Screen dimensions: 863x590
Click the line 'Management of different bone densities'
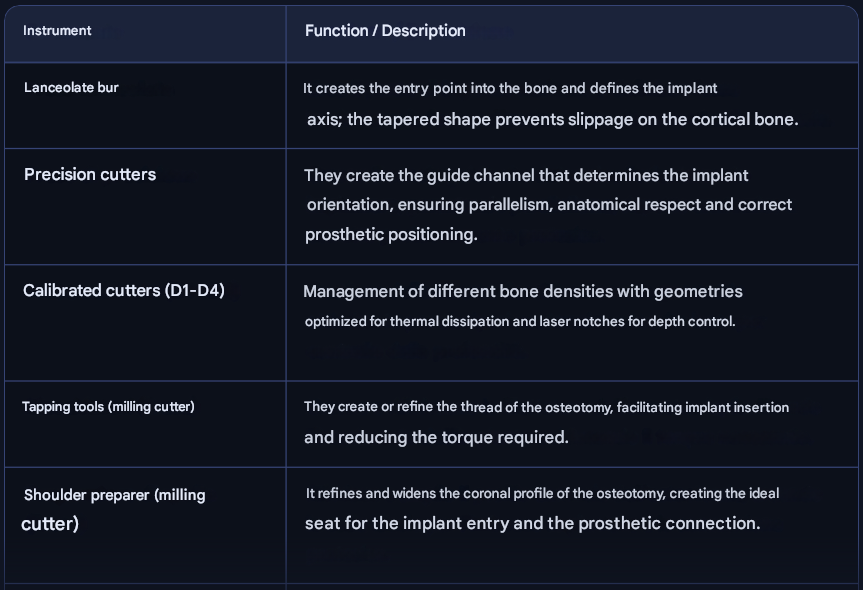coord(523,292)
